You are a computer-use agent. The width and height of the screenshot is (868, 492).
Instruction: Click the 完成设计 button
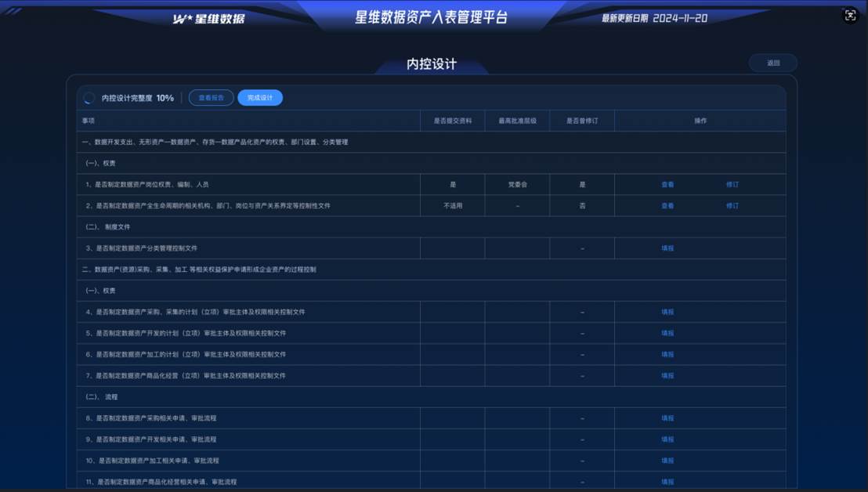point(260,98)
